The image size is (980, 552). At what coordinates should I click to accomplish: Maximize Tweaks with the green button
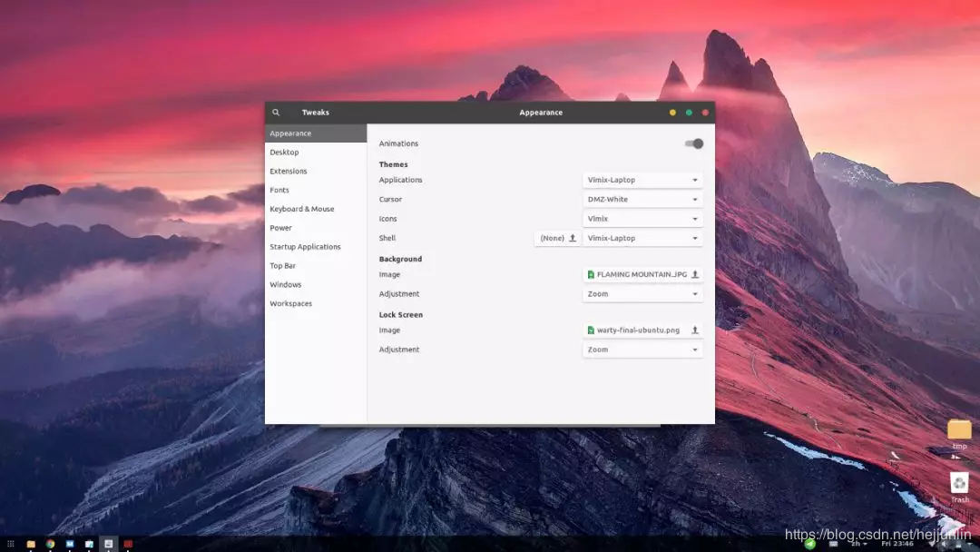point(689,113)
